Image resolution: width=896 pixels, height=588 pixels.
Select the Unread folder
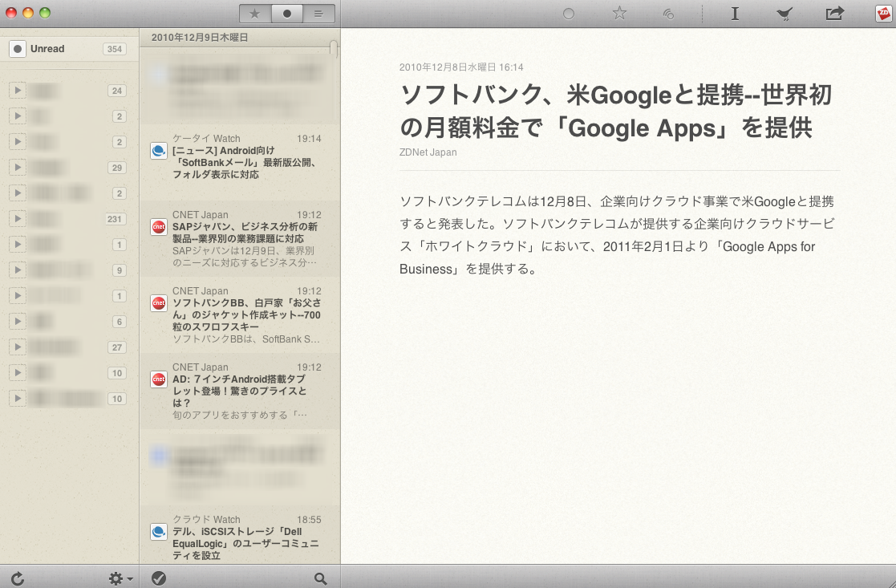click(69, 49)
